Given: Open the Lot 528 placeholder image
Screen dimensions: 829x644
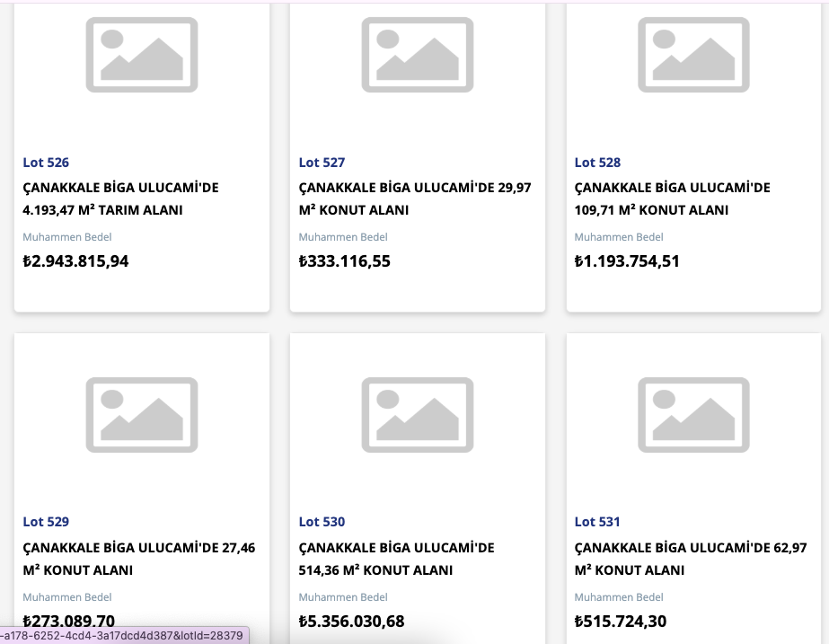Looking at the screenshot, I should [693, 55].
